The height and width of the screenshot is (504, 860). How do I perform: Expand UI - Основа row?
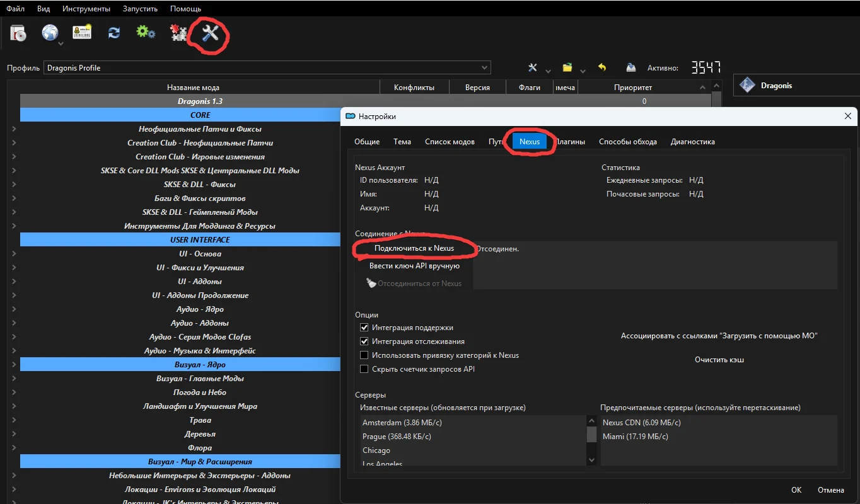click(x=14, y=254)
